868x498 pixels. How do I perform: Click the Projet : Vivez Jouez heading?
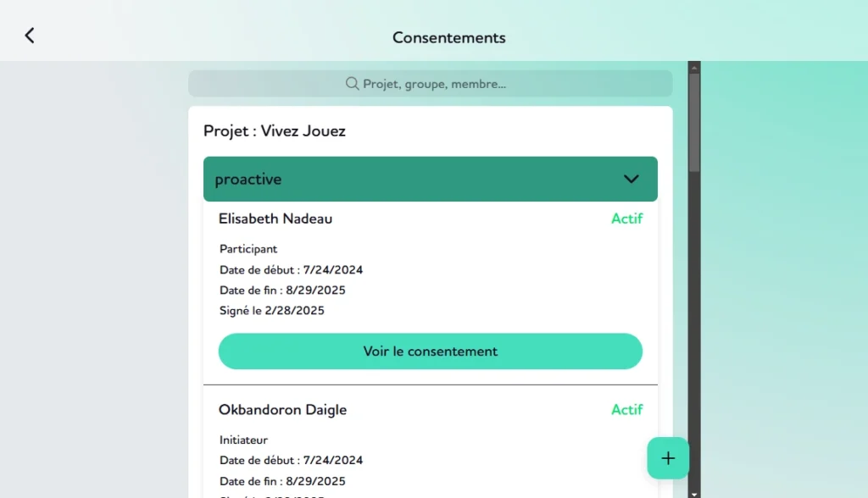(275, 131)
